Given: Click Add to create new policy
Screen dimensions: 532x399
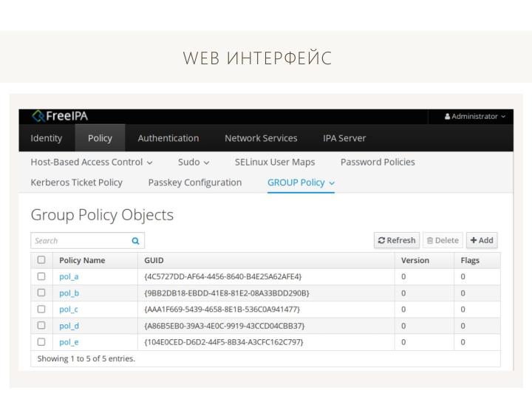Looking at the screenshot, I should pos(481,240).
